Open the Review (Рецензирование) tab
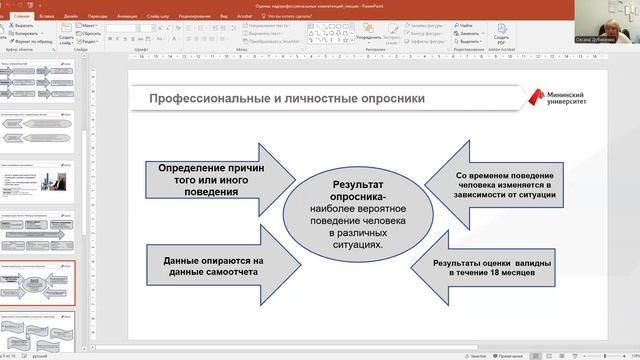The width and height of the screenshot is (640, 360). click(x=194, y=16)
